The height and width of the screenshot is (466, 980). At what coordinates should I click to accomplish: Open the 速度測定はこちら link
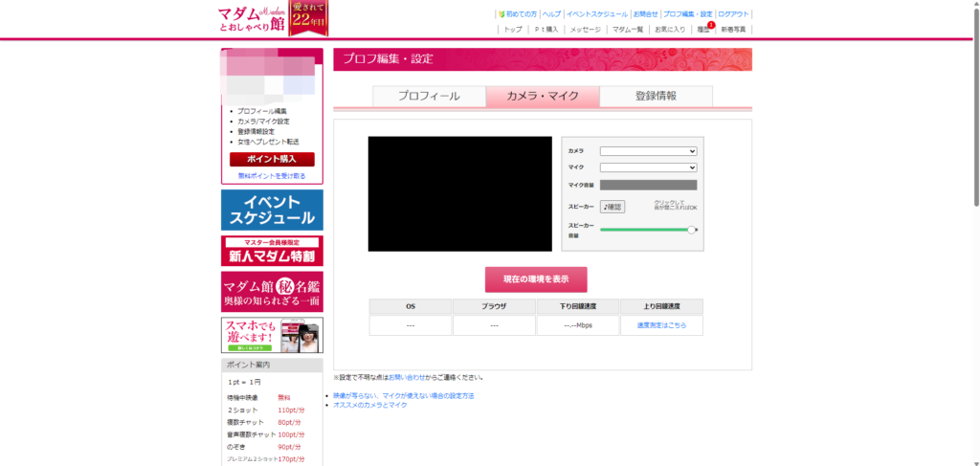[x=661, y=325]
